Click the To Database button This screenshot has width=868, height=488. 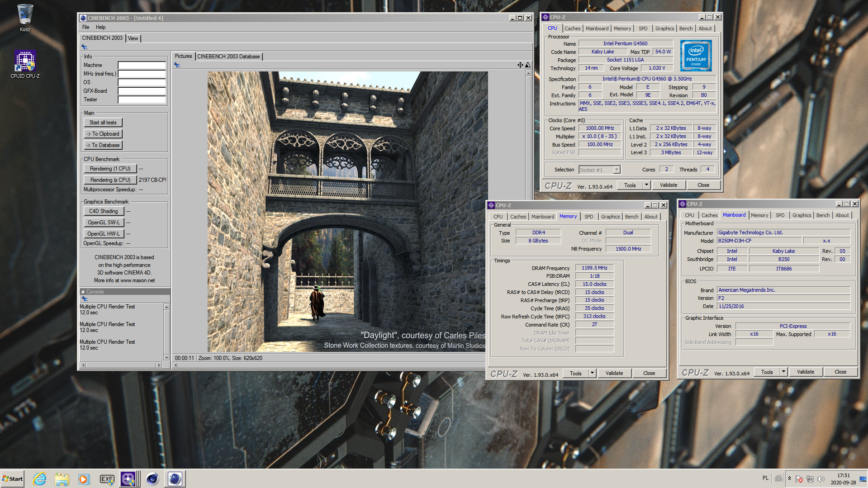(103, 145)
